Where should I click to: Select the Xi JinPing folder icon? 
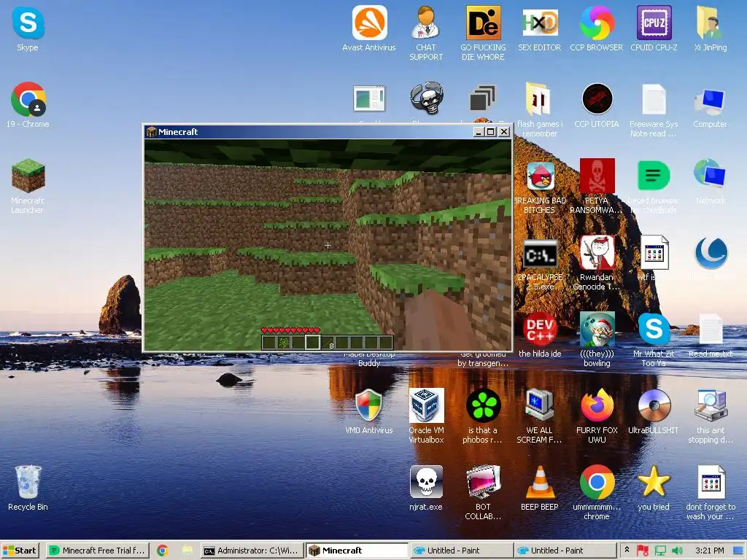[710, 23]
